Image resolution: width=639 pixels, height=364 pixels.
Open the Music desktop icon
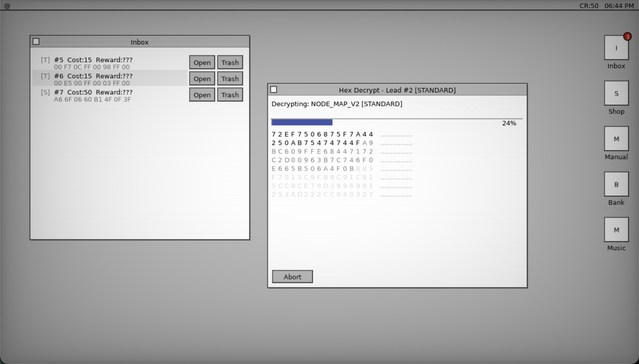click(616, 230)
